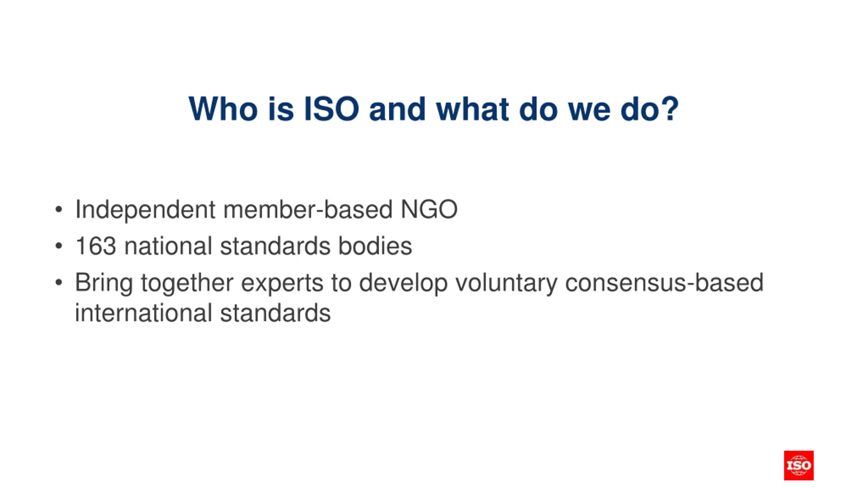Click the 'international standards' continuation line
Screen dimensions: 868x488
tap(203, 313)
